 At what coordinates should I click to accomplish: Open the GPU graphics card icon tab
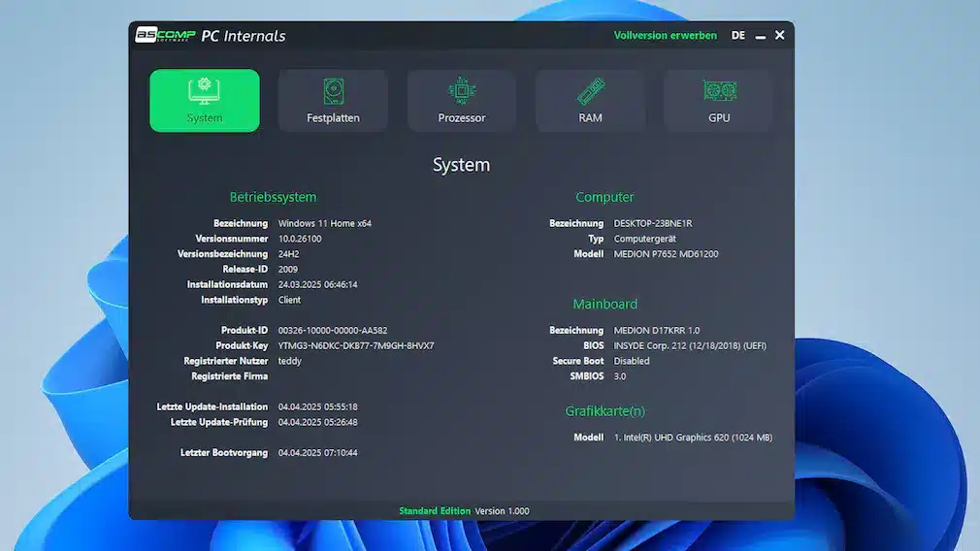[x=718, y=100]
